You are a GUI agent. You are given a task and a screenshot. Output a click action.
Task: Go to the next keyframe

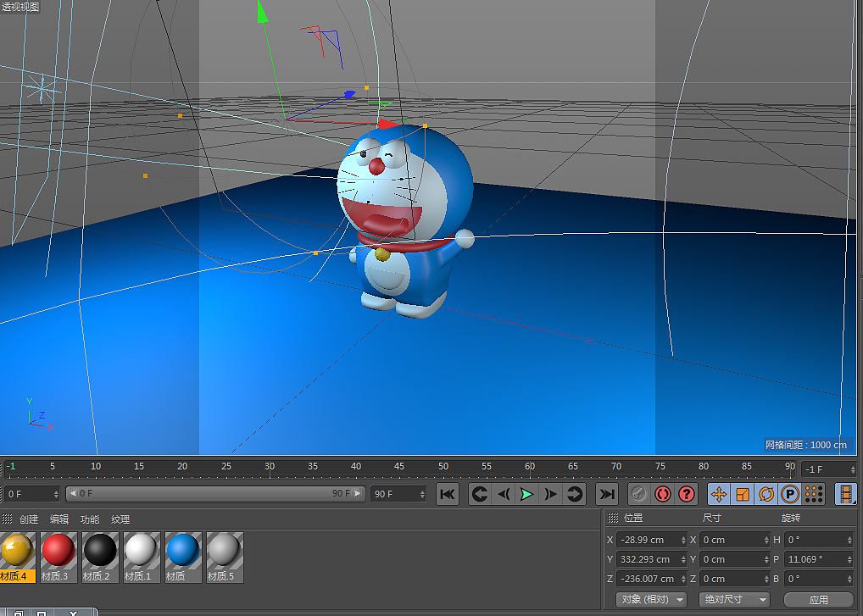(574, 494)
